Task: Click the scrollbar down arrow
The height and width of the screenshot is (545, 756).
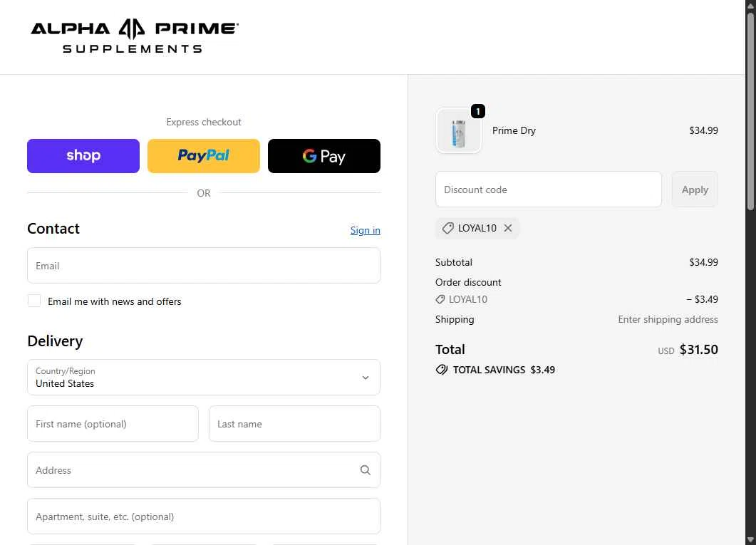Action: pos(750,540)
